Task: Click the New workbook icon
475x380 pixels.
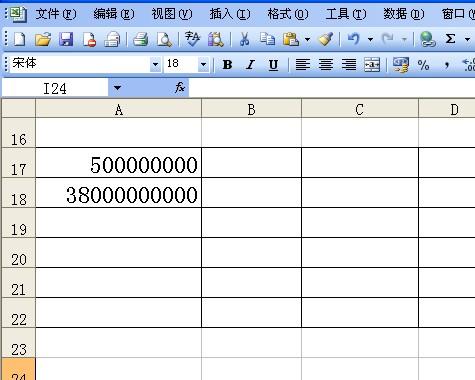Action: click(19, 39)
